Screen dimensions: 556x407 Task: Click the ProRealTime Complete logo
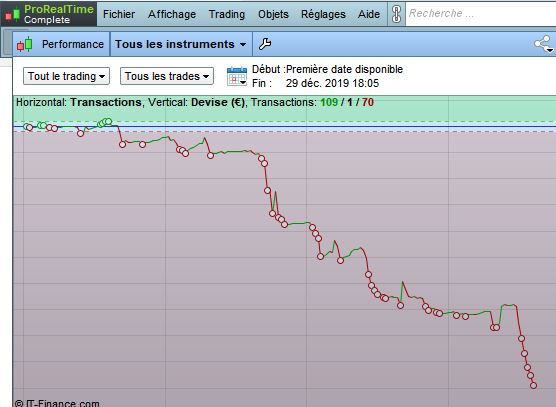tap(49, 14)
